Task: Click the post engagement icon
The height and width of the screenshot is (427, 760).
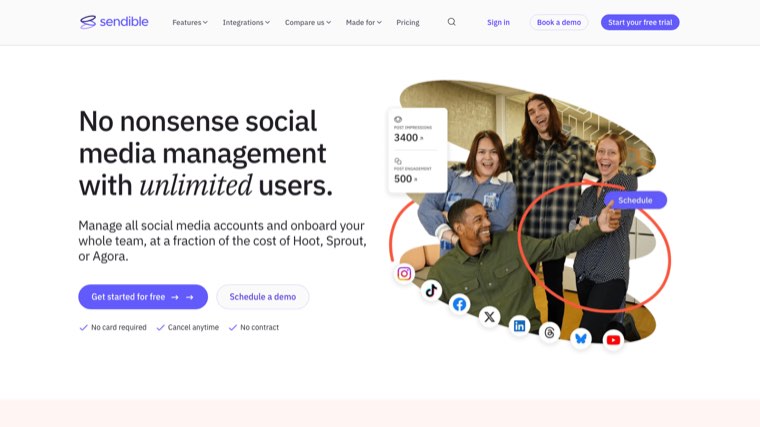Action: coord(398,161)
